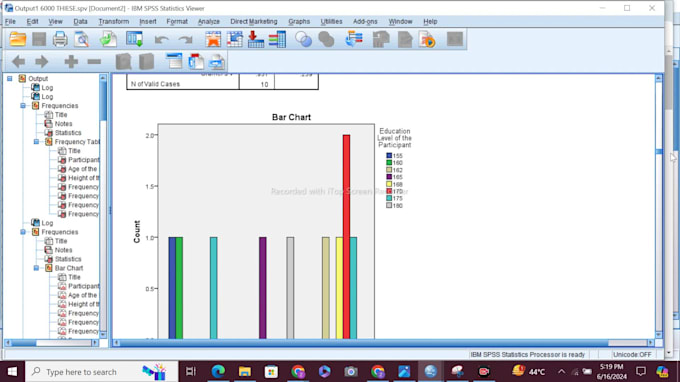Screen dimensions: 680x382
Task: Expand outline with plus icon
Action: pyautogui.click(x=71, y=62)
